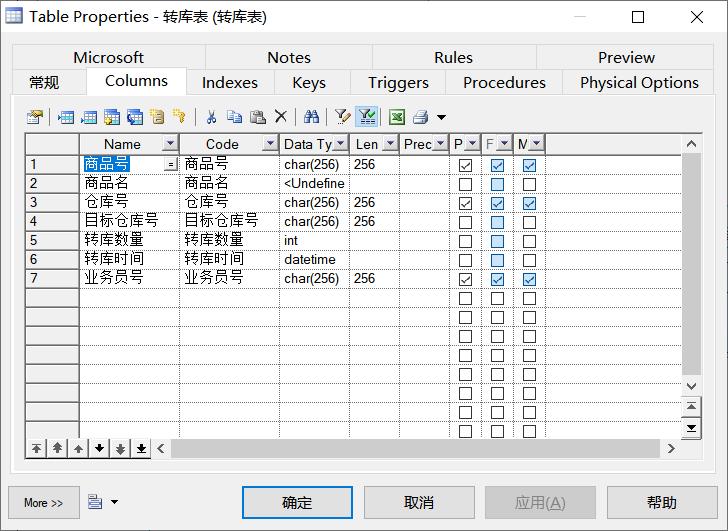Toggle P checkbox for 商品号 row
This screenshot has width=728, height=531.
tap(465, 165)
